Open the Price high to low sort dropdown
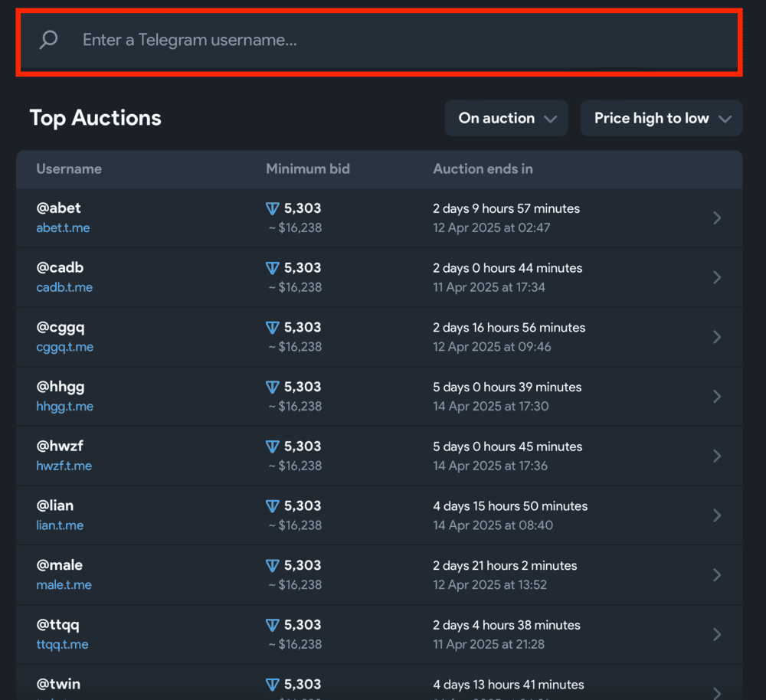Image resolution: width=766 pixels, height=700 pixels. pyautogui.click(x=661, y=118)
